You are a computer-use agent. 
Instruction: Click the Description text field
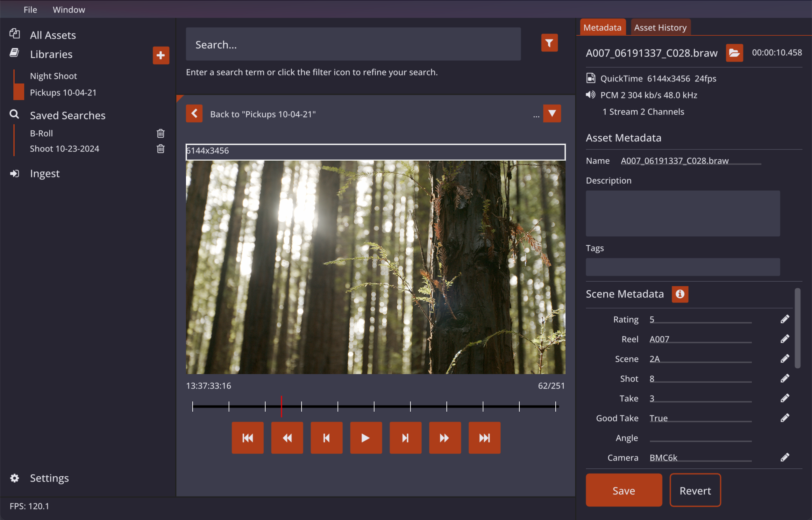pyautogui.click(x=682, y=213)
